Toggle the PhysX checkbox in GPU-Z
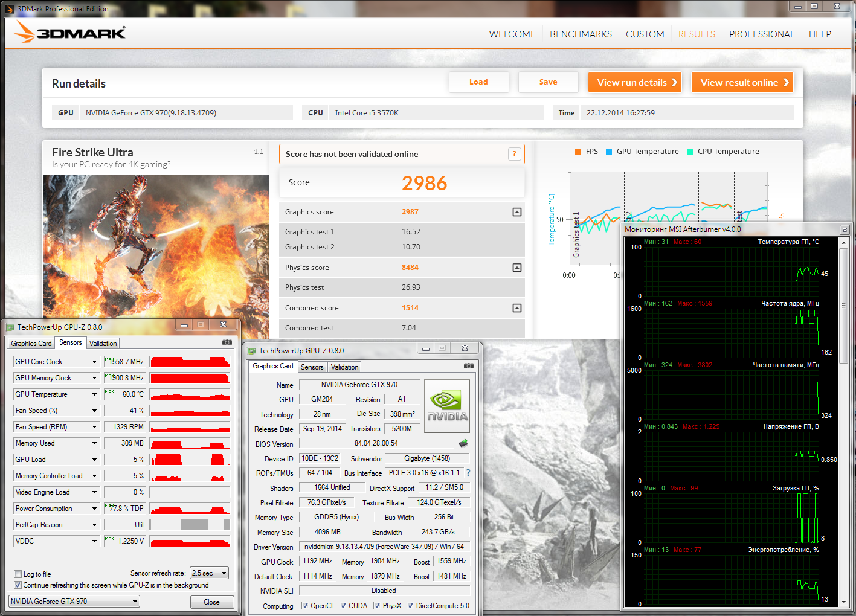Viewport: 856px width, 616px height. pyautogui.click(x=377, y=606)
